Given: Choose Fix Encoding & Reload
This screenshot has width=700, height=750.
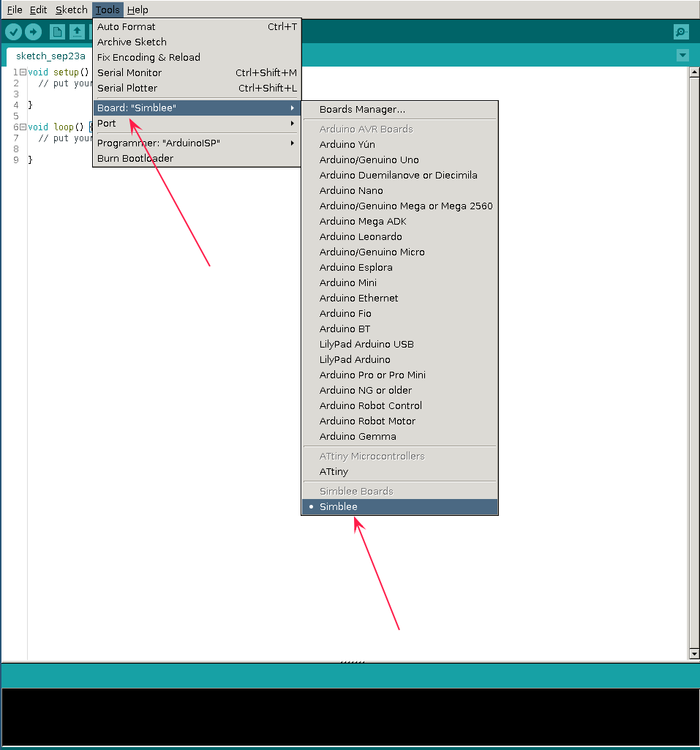Looking at the screenshot, I should click(197, 57).
